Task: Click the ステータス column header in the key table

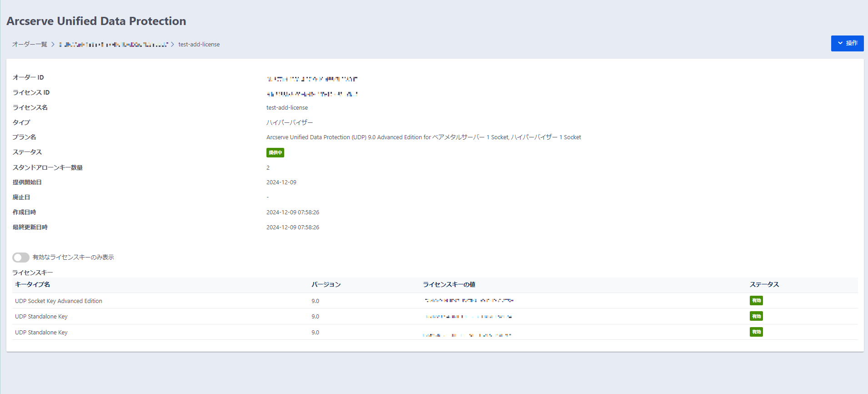Action: [764, 284]
